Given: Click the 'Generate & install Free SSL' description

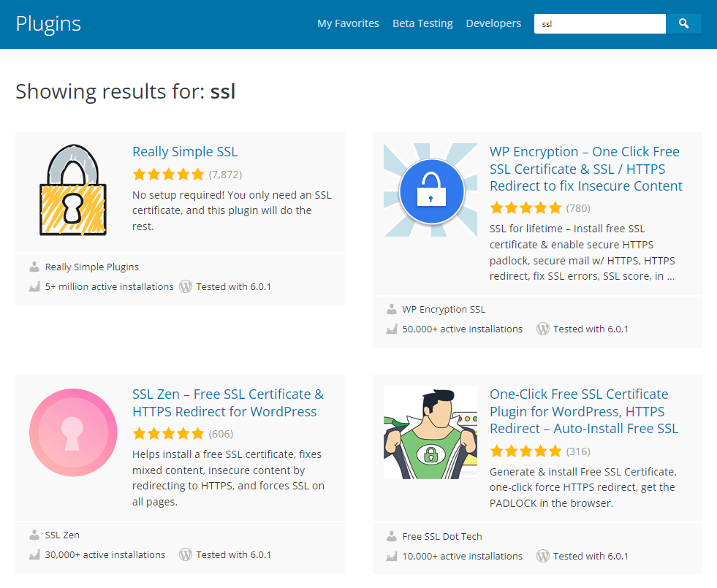Looking at the screenshot, I should point(583,487).
